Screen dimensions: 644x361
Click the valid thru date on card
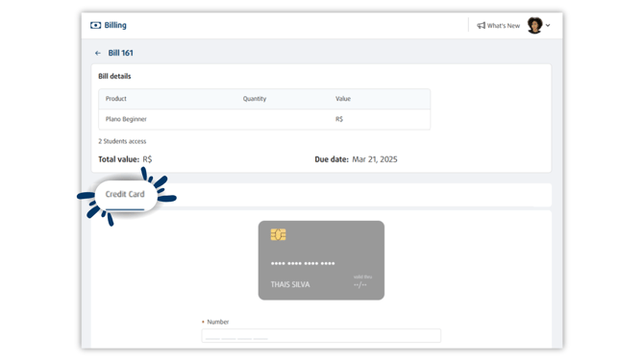(360, 285)
